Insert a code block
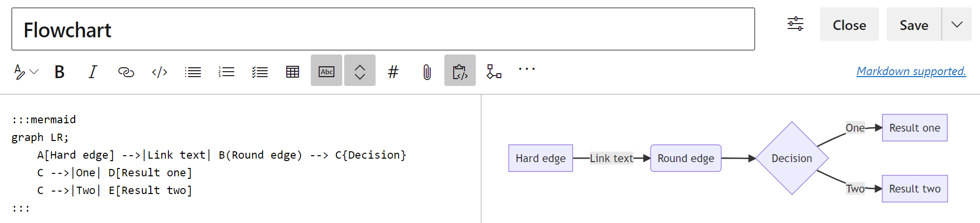Screen dimensions: 980x223 coord(160,72)
